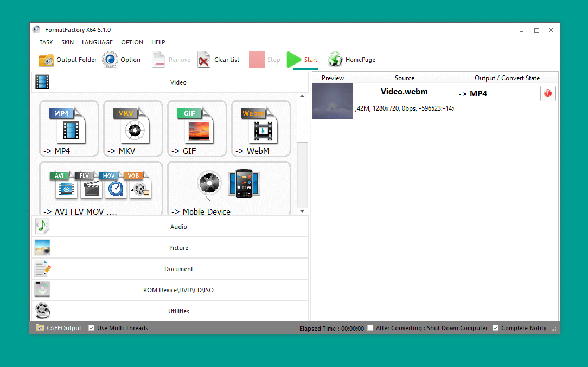Screen dimensions: 588x367
Task: Click the C:\FFOutput folder icon in status bar
Action: pos(40,327)
